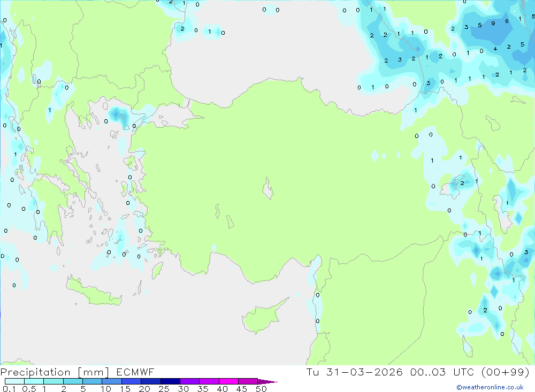The width and height of the screenshot is (535, 392).
Task: Click the 0.1–0.5 mm legend color box
Action: click(14, 381)
